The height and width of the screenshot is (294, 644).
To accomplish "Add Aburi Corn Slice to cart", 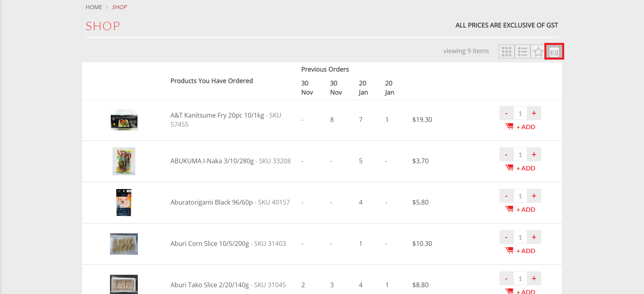I will click(520, 251).
